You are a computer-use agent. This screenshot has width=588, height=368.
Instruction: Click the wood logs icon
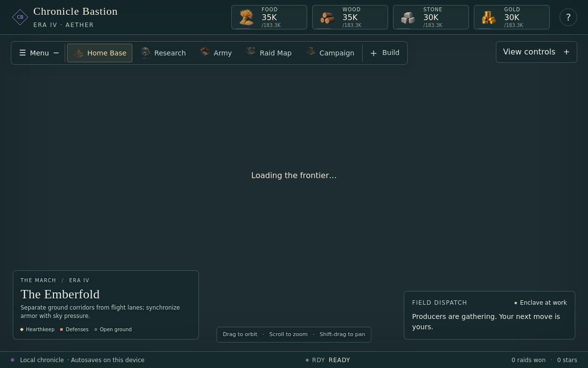pyautogui.click(x=327, y=18)
